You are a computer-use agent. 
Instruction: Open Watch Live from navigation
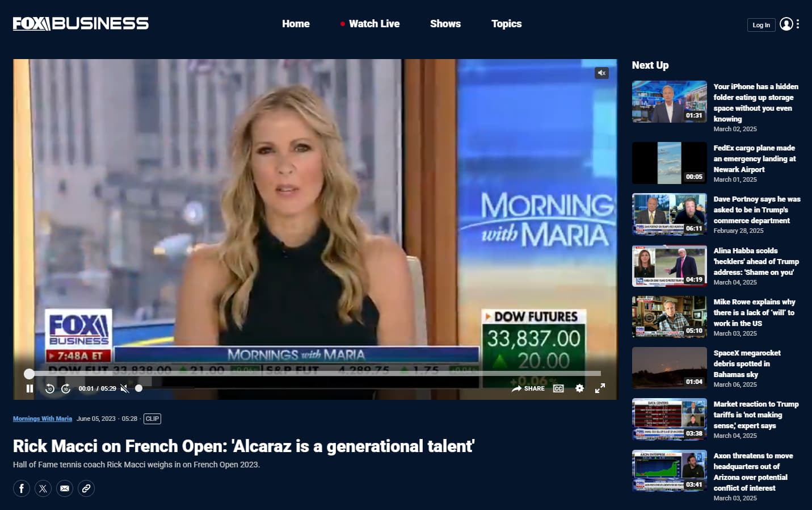(370, 24)
